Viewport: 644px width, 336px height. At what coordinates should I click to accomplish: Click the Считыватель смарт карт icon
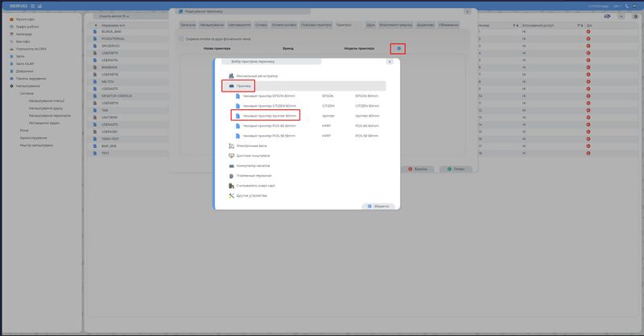tap(231, 186)
